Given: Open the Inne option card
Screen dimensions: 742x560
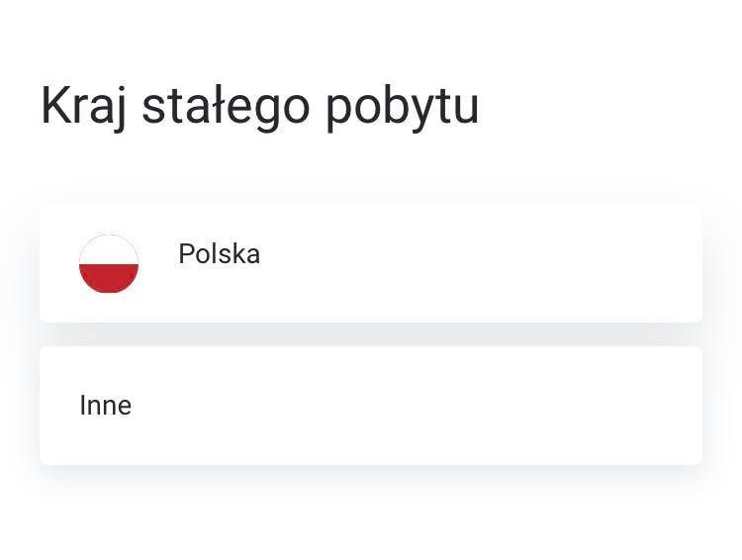Looking at the screenshot, I should click(371, 406).
